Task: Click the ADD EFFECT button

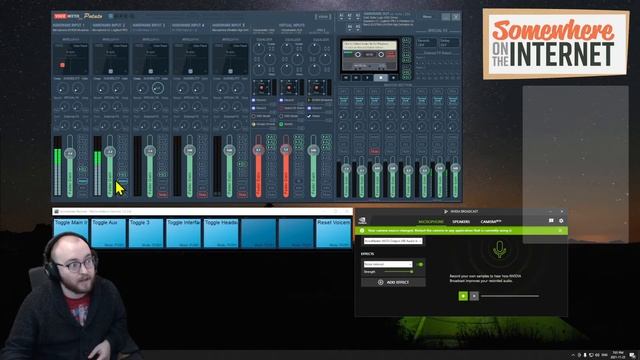Action: tap(393, 282)
